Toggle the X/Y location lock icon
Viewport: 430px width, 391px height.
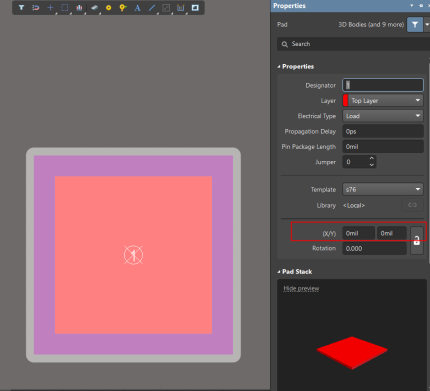417,240
